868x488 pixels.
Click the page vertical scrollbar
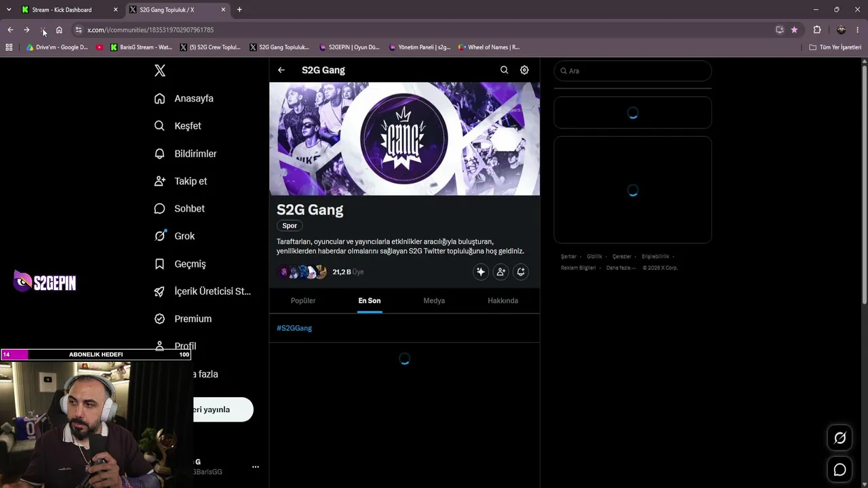pyautogui.click(x=865, y=183)
